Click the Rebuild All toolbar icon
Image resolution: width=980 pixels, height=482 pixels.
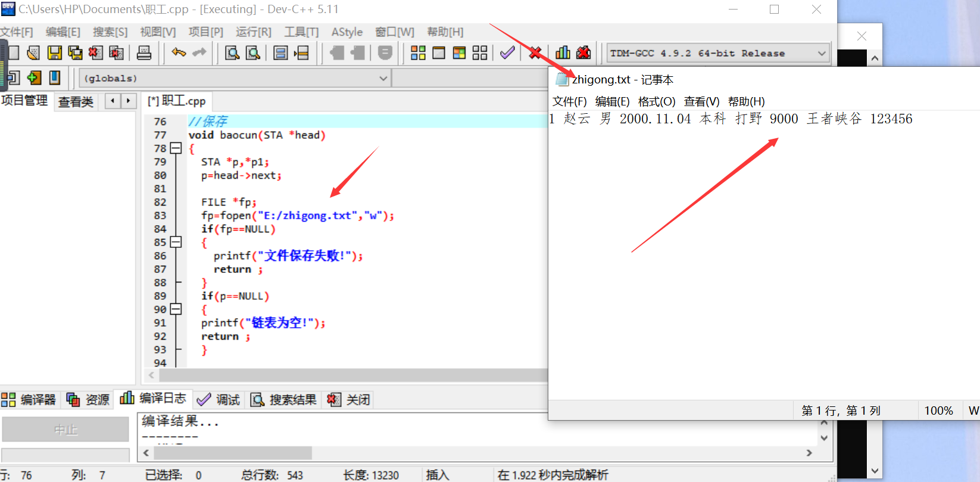[x=480, y=53]
